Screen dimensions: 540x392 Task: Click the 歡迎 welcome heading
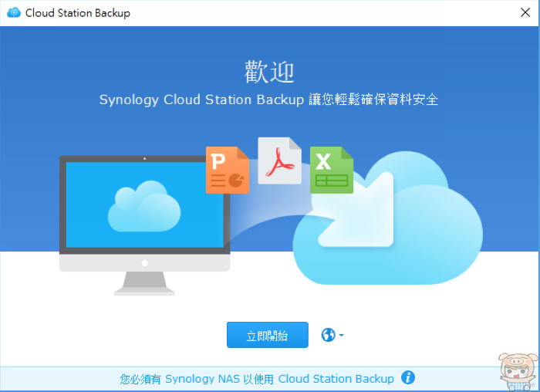tap(269, 72)
